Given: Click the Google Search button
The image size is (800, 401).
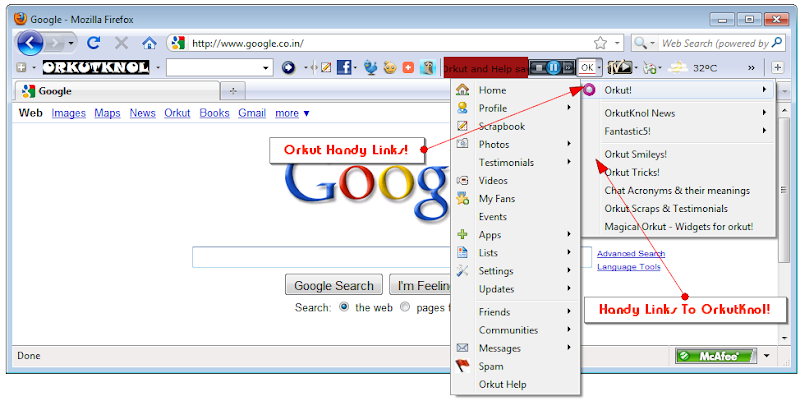Looking at the screenshot, I should pos(334,286).
